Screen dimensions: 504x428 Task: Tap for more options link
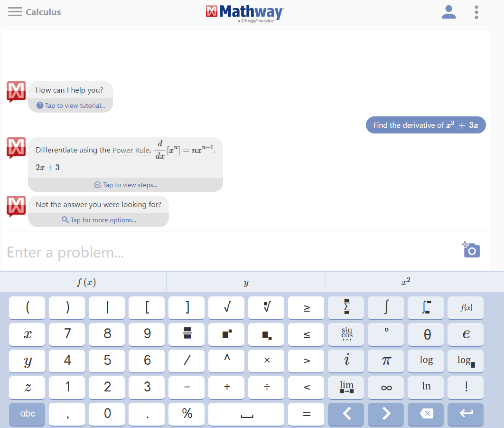click(x=99, y=220)
